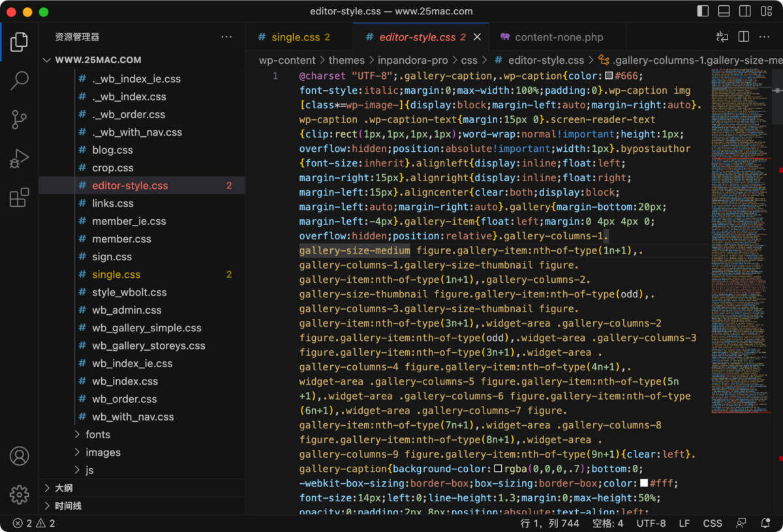Collapse the WWW.25MAC.COM folder section

(x=142, y=60)
